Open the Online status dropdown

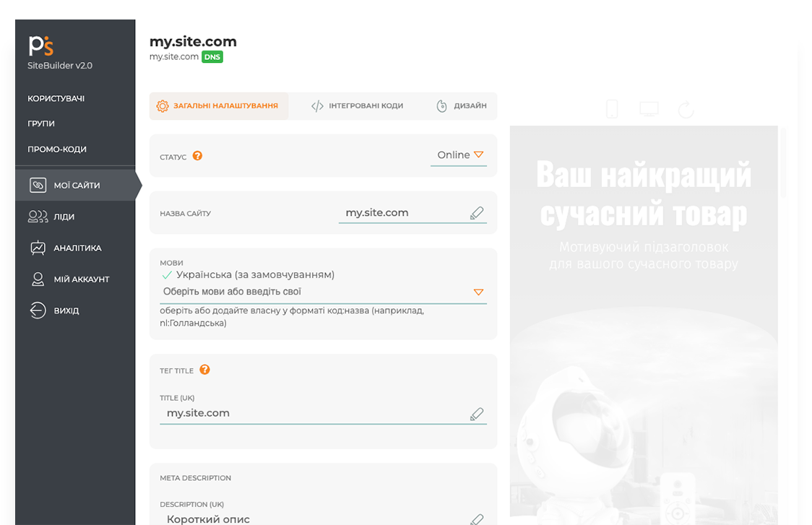459,155
